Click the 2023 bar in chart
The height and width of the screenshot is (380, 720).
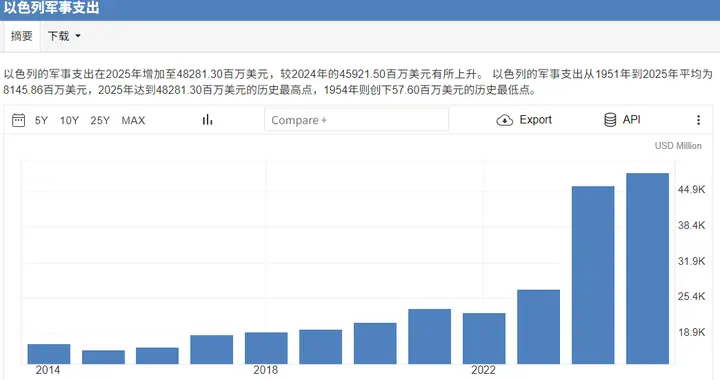(539, 327)
